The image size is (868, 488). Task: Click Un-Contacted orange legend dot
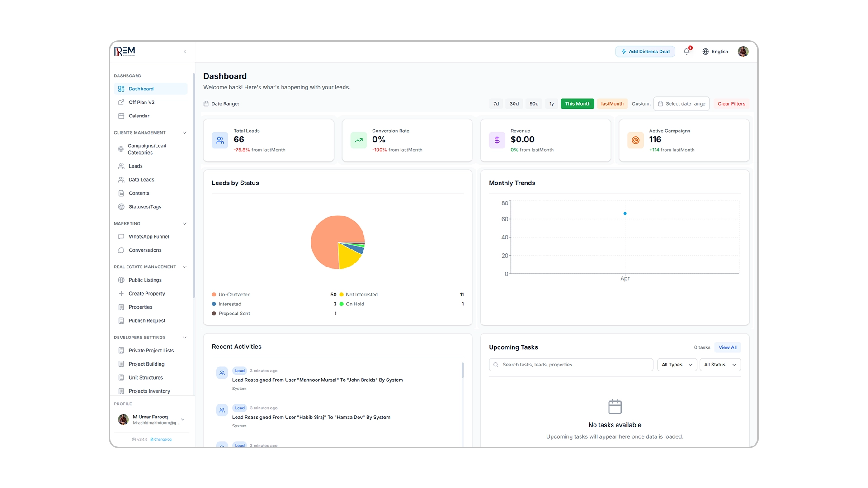[x=214, y=295]
